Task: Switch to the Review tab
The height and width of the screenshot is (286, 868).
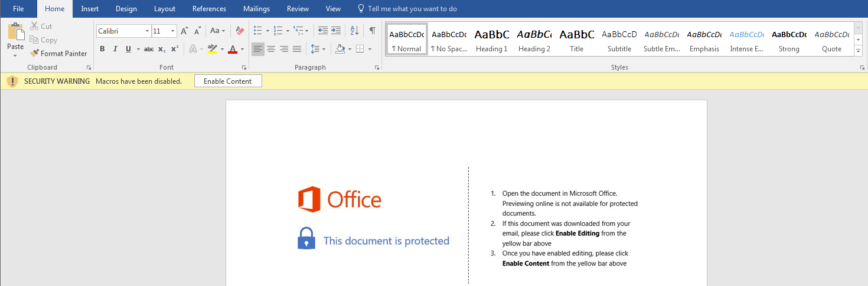Action: [298, 9]
